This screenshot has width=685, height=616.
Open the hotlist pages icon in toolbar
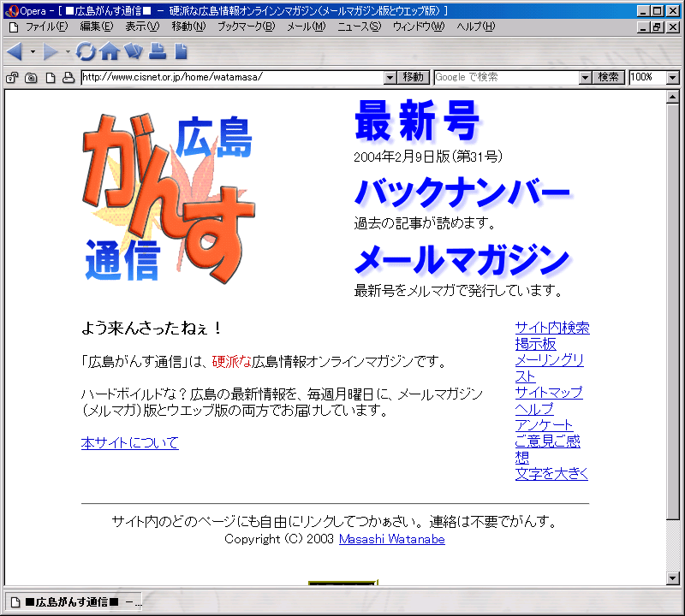(x=134, y=51)
